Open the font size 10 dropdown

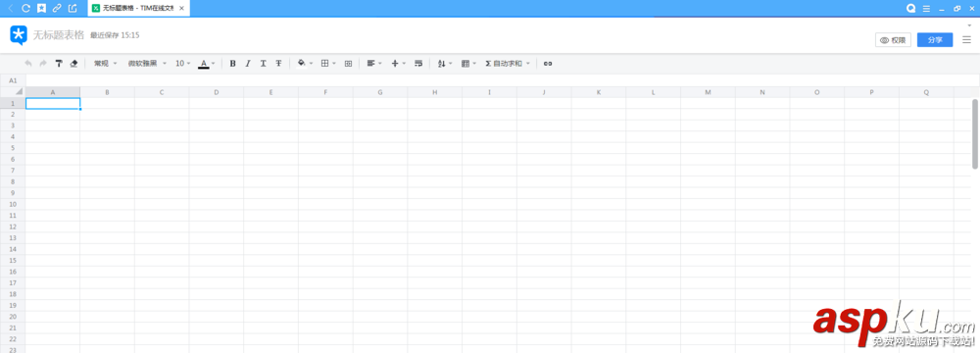[183, 63]
